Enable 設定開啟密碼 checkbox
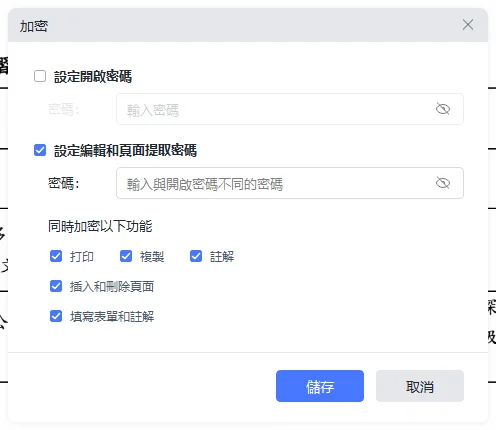Screen dimensions: 496x430 click(40, 76)
